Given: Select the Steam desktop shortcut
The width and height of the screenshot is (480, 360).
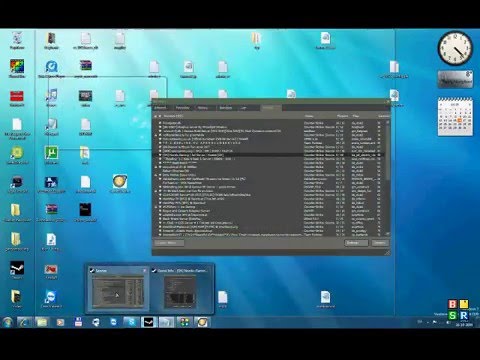Looking at the screenshot, I should point(17,269).
